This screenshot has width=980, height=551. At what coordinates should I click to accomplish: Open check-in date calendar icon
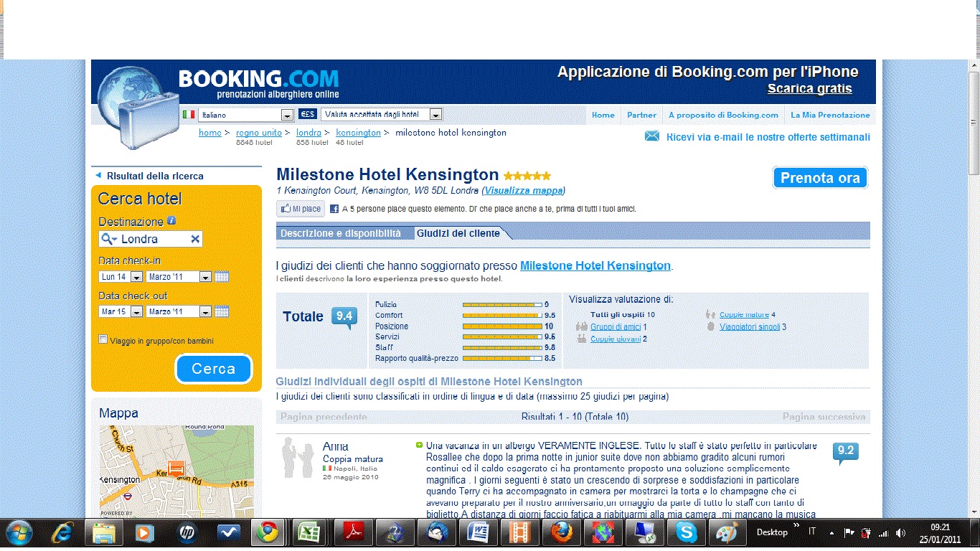pos(222,277)
